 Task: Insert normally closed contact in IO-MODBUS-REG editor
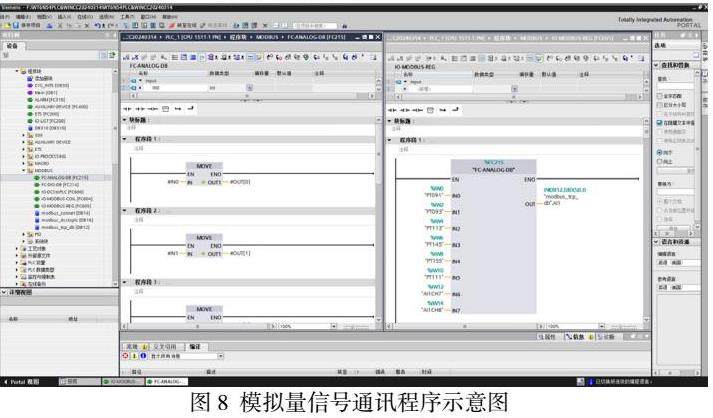tap(405, 110)
